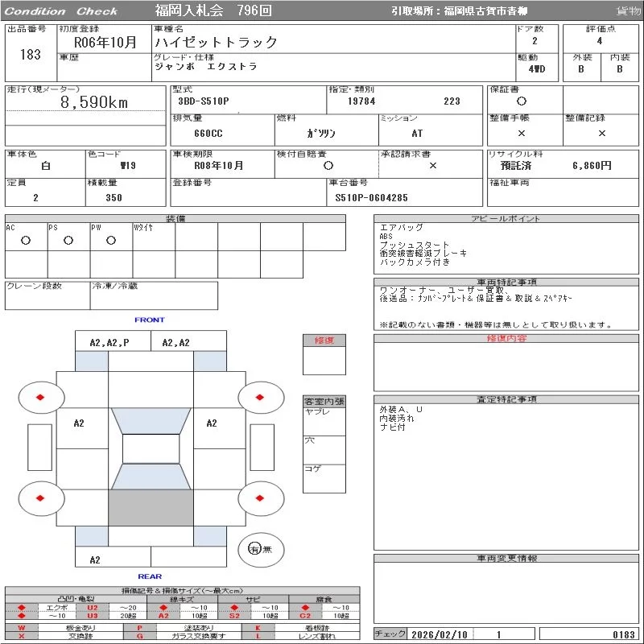Click the rear-right wheel red diamond marker

(x=260, y=498)
